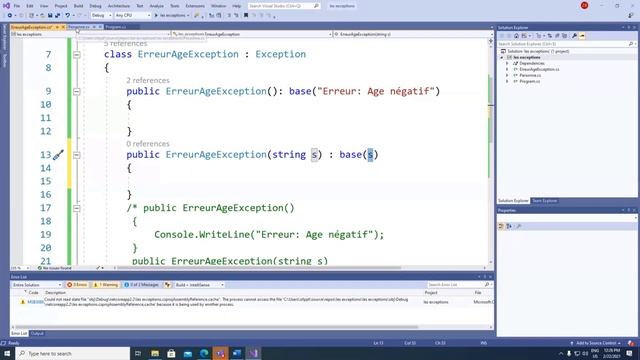Collapse the class ErreurAgeException at line 7

pyautogui.click(x=77, y=55)
